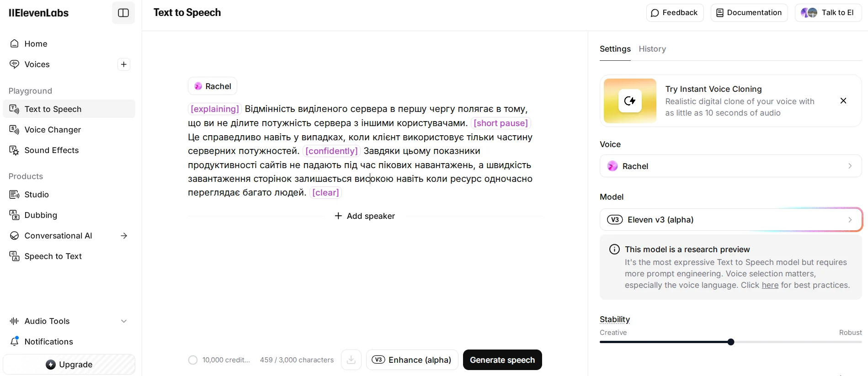
Task: Open Notifications
Action: [x=69, y=342]
